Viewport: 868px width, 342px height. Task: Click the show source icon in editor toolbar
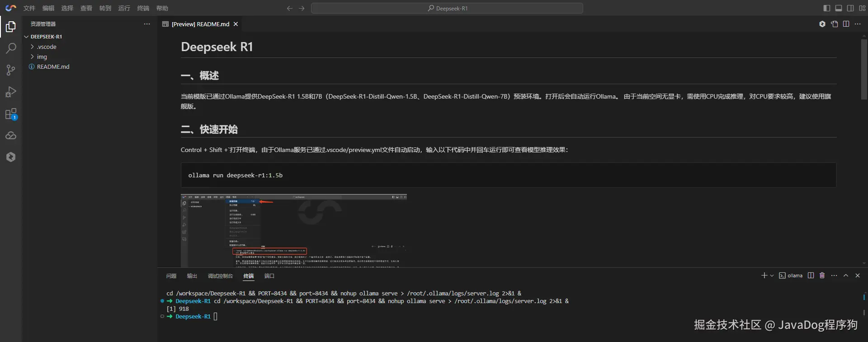[835, 24]
